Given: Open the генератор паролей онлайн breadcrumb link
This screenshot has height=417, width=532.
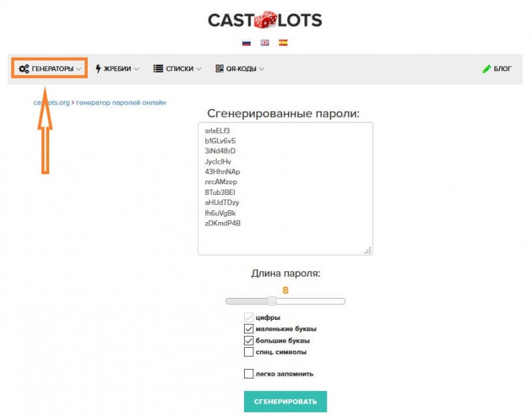Looking at the screenshot, I should tap(121, 102).
